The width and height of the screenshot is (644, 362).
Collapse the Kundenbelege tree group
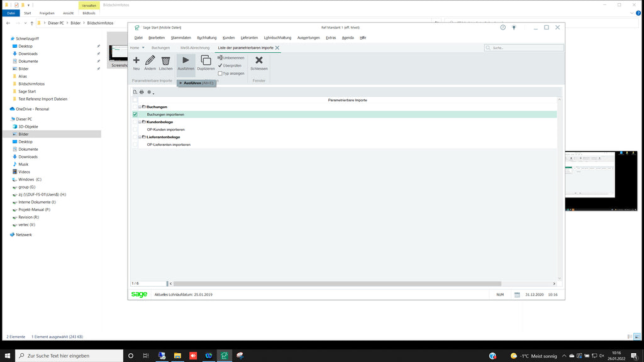[140, 122]
